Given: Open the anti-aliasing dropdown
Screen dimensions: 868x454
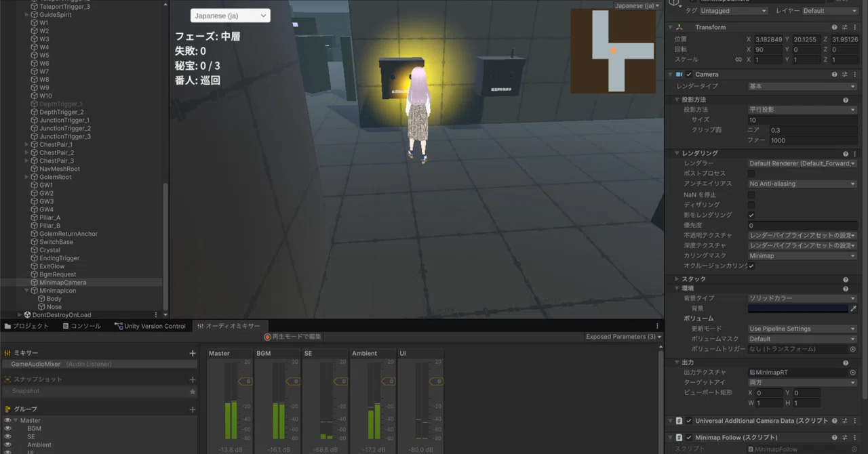Looking at the screenshot, I should coord(802,184).
